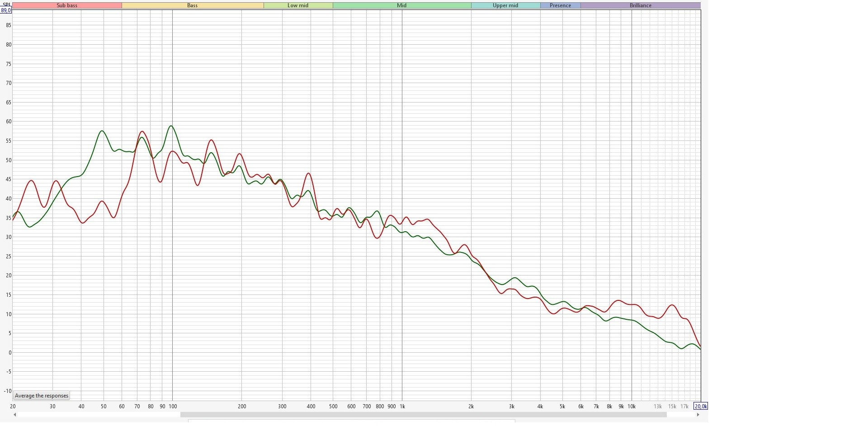
Task: Click the Presence band label
Action: point(560,5)
